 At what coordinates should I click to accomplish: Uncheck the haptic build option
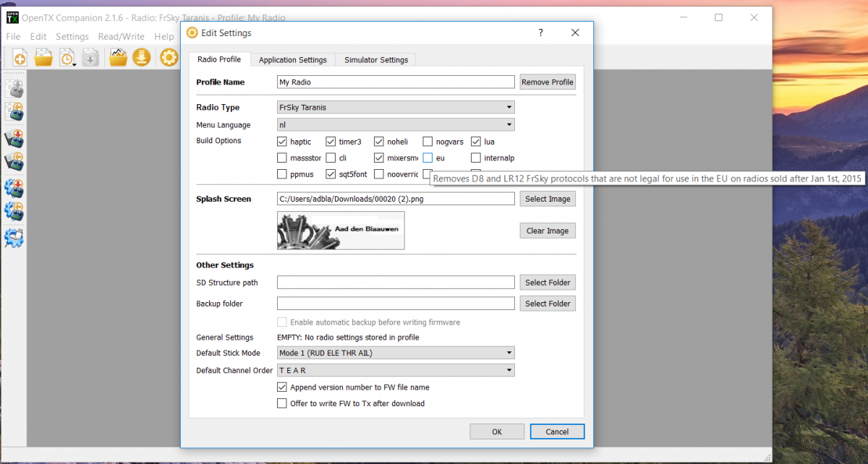(x=282, y=142)
